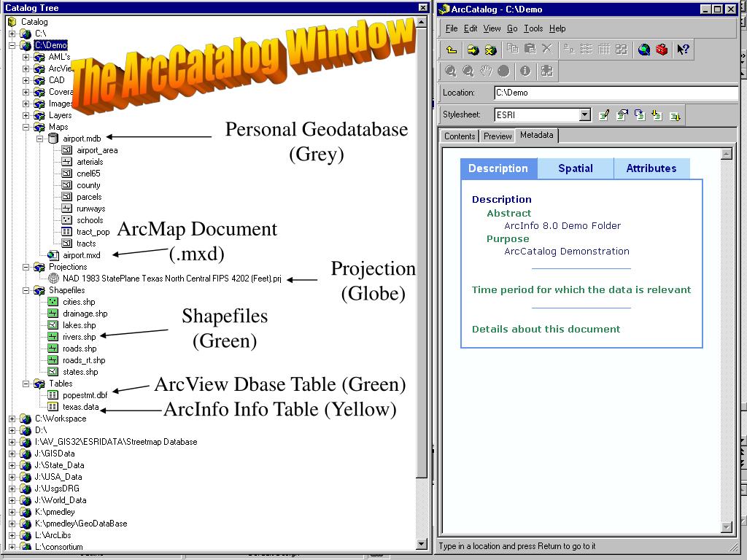The image size is (747, 560).
Task: Open the Stylesheet ESRI dropdown
Action: (585, 114)
